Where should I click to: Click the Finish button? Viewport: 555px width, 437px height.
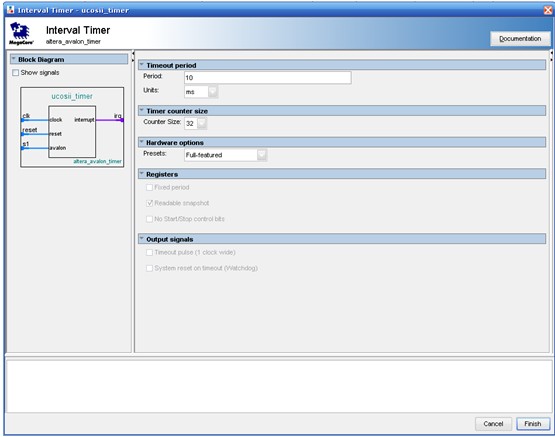click(533, 424)
